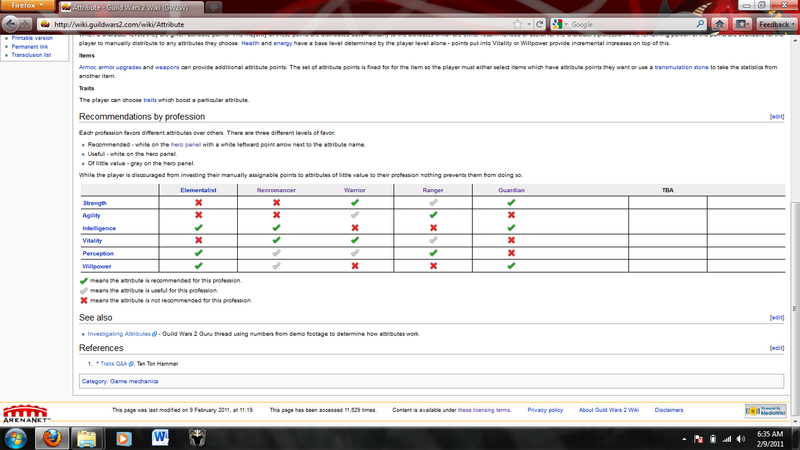Viewport: 800px width, 450px height.
Task: Open the Firefox application menu
Action: (x=28, y=6)
